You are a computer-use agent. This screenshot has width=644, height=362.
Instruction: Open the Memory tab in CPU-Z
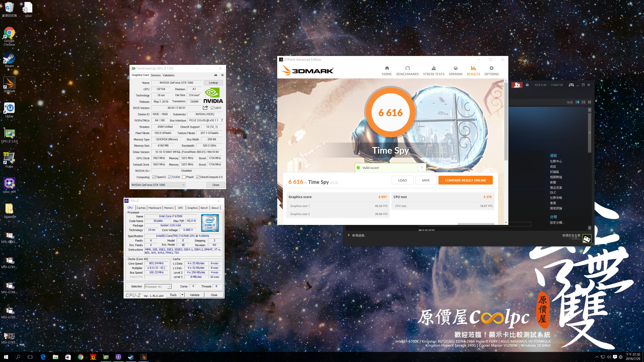coord(169,208)
